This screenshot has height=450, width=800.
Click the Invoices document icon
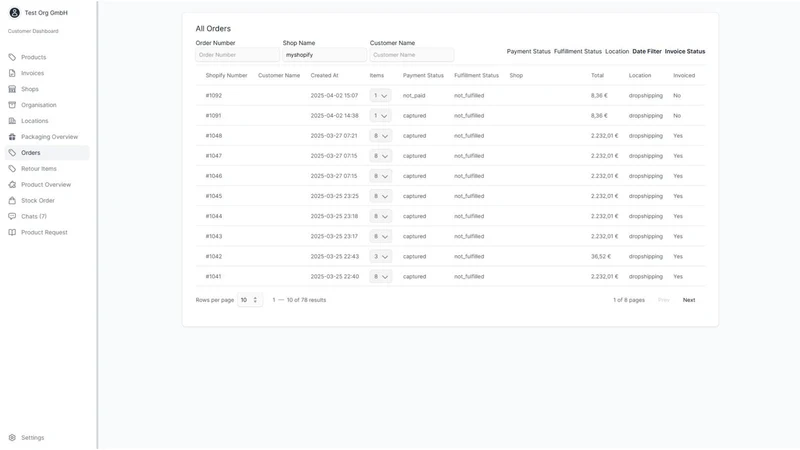coord(12,73)
